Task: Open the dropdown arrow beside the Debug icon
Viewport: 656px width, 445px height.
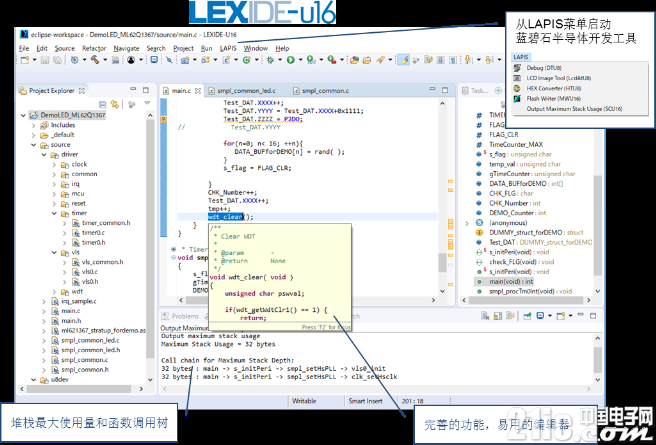Action: pos(280,60)
